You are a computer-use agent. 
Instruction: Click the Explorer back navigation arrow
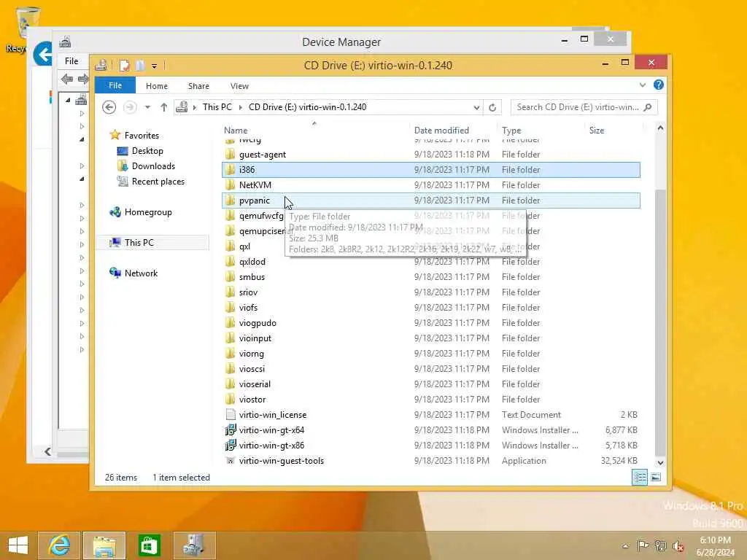click(109, 107)
